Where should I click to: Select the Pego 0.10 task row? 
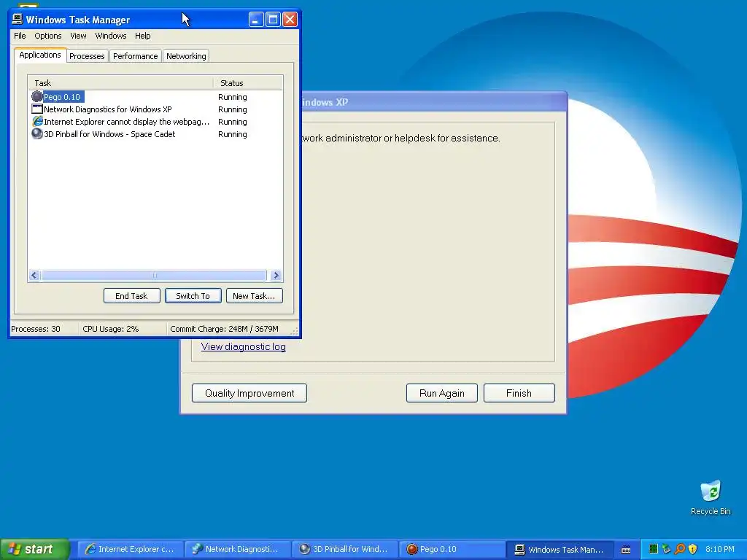pos(155,97)
